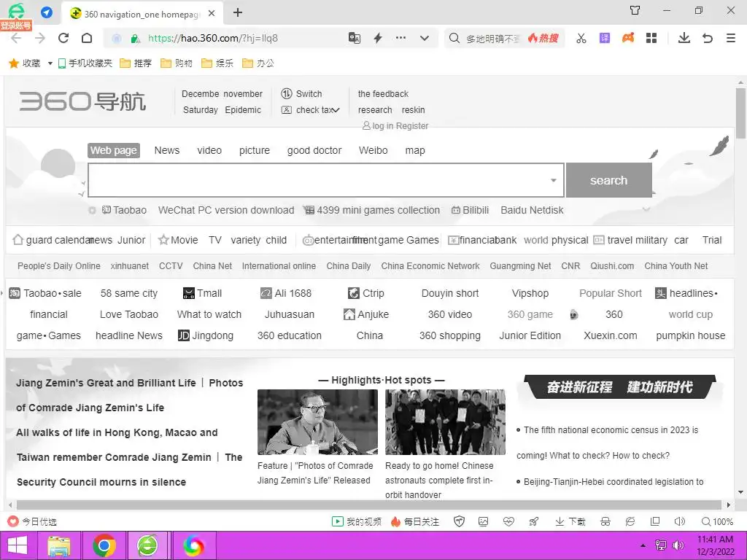Expand more quick links chevron below search

pyautogui.click(x=646, y=209)
